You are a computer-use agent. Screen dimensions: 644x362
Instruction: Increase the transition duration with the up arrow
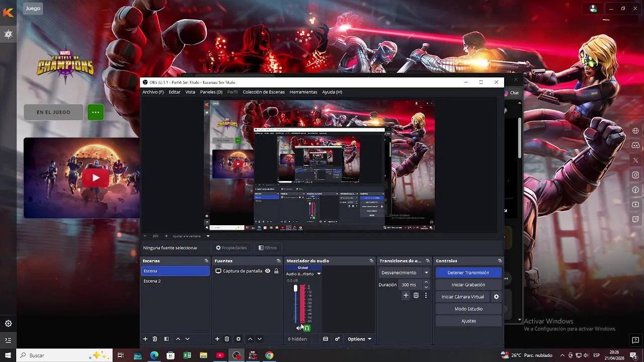[426, 282]
